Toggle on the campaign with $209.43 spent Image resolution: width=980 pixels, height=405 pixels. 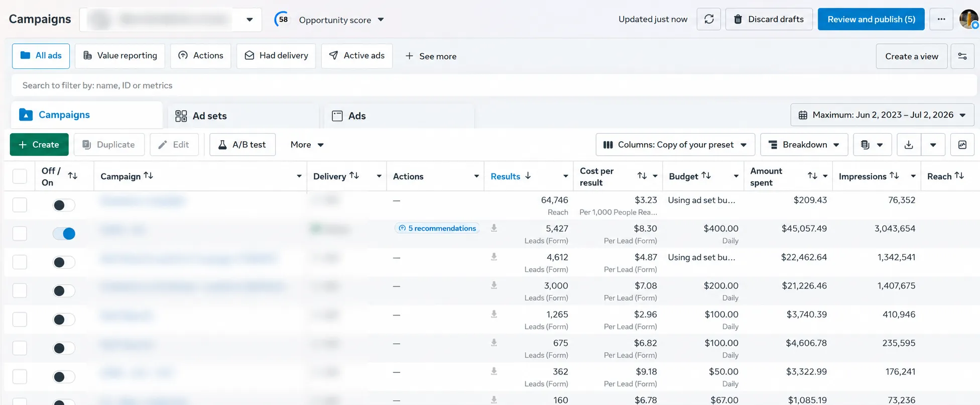pos(64,205)
